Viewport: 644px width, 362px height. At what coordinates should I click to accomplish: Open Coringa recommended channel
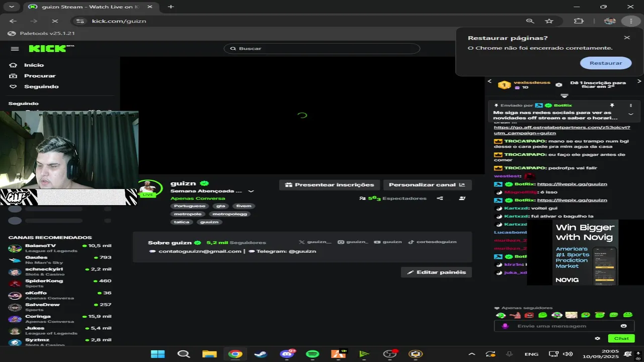[x=60, y=319]
